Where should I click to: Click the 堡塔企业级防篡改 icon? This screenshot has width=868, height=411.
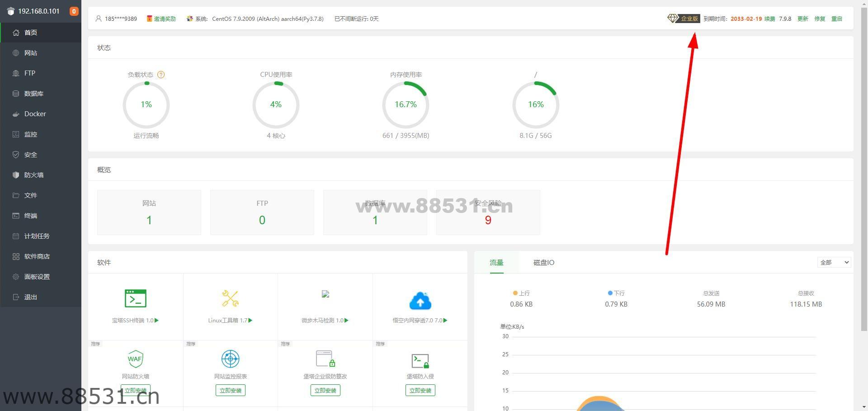[x=325, y=359]
